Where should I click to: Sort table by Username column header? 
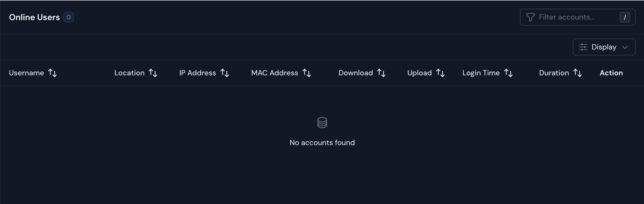coord(26,73)
